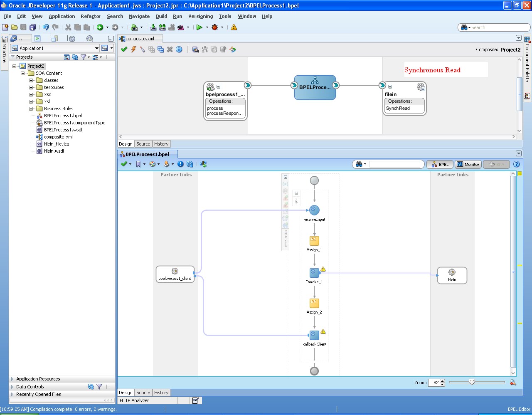
Task: Open the File menu
Action: click(7, 16)
